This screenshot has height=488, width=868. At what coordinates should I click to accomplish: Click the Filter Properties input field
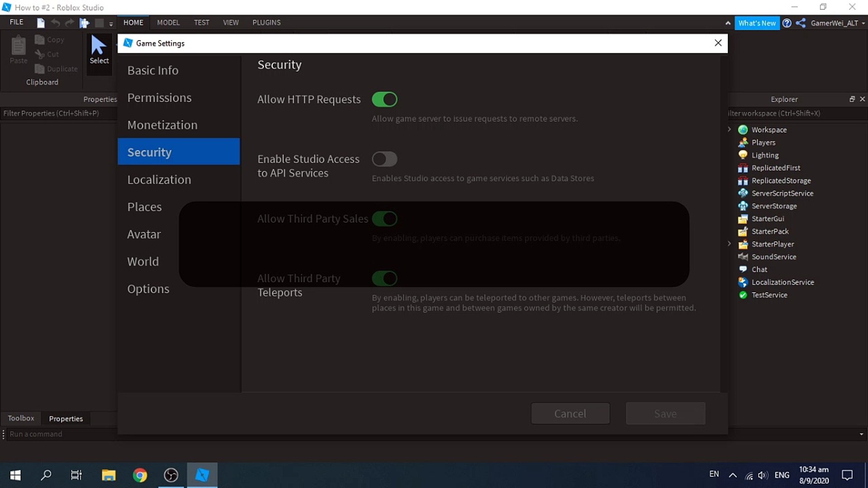pos(59,113)
